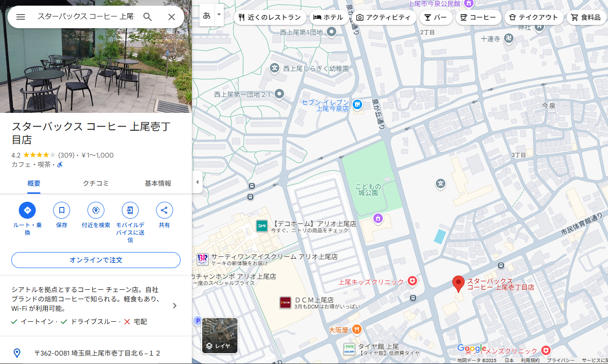
Task: Click the parking P icon on map
Action: click(x=197, y=321)
